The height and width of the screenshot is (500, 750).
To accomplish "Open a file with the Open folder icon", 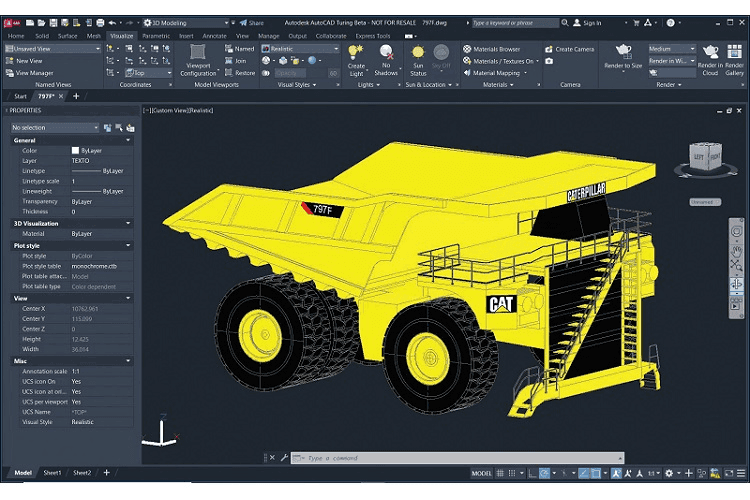I will pyautogui.click(x=41, y=22).
